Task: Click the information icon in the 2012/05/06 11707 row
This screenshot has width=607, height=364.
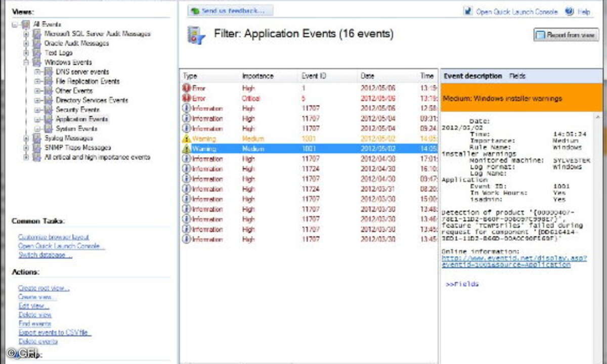Action: [186, 108]
